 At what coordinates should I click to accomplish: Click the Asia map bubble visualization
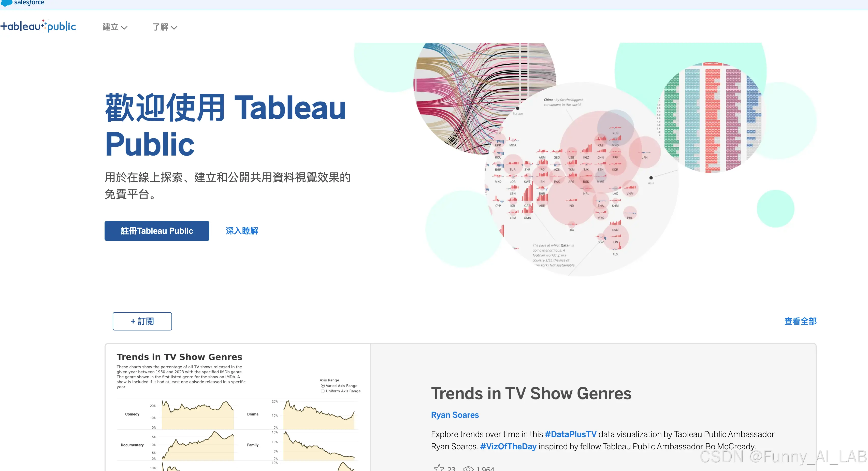[582, 179]
